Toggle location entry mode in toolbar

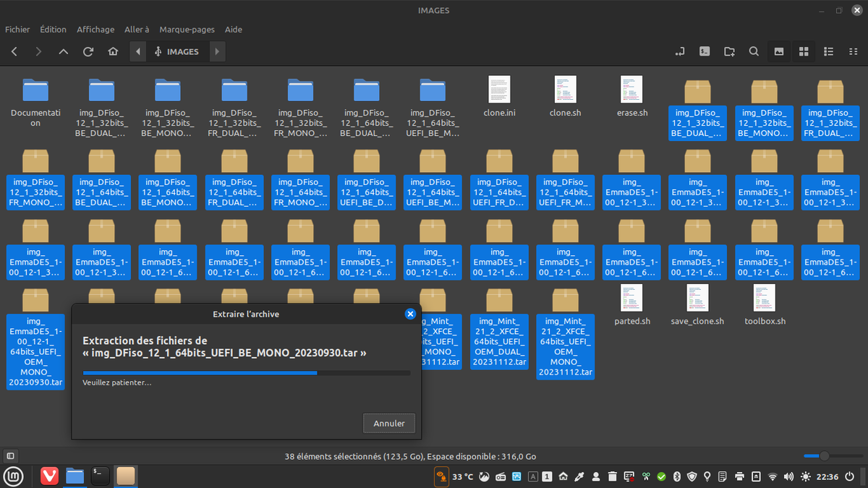[x=680, y=51]
